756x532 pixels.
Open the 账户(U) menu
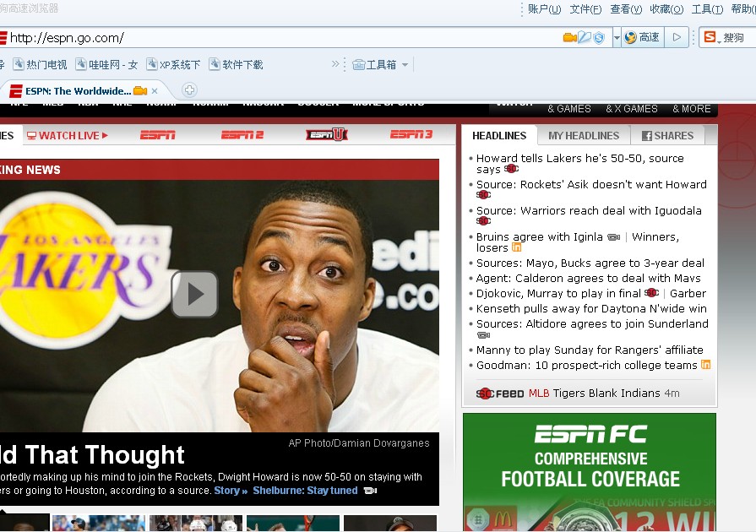[x=544, y=9]
